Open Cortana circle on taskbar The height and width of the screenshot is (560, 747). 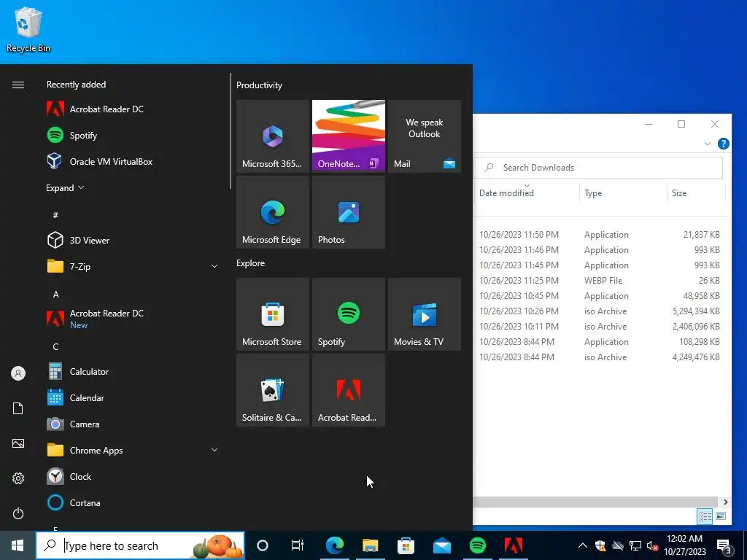coord(263,545)
